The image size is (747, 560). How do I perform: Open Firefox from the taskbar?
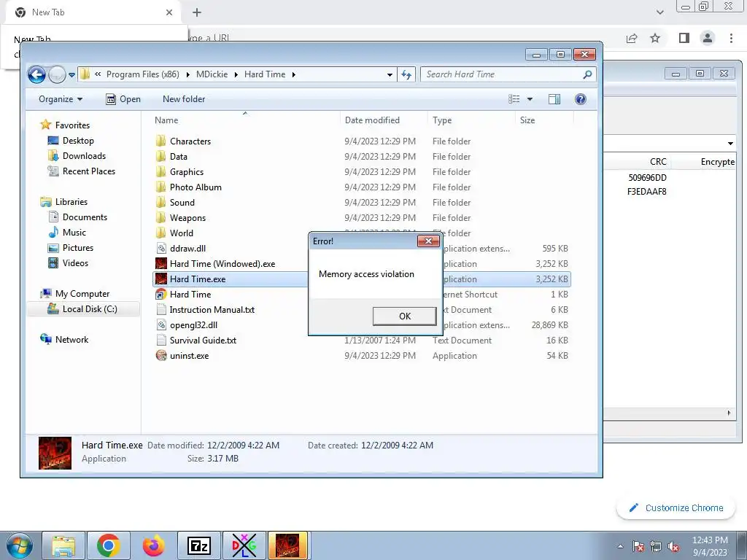(153, 545)
